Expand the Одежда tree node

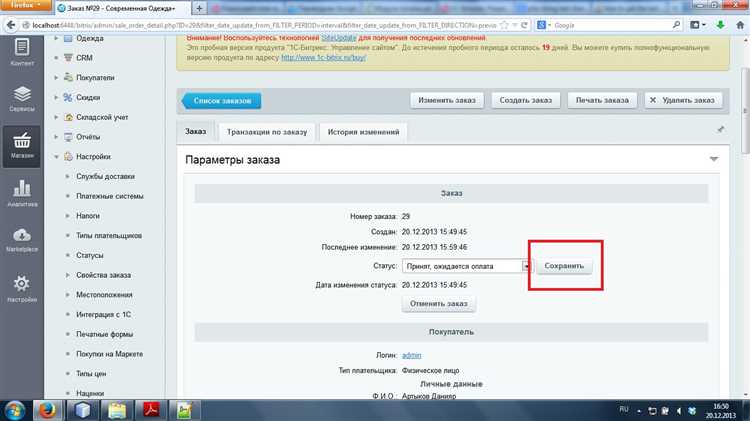pyautogui.click(x=56, y=38)
